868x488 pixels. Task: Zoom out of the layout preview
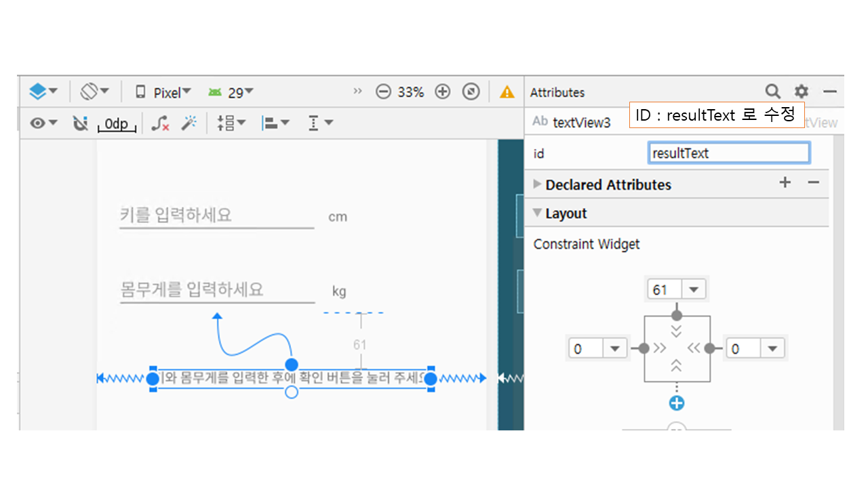pyautogui.click(x=383, y=92)
